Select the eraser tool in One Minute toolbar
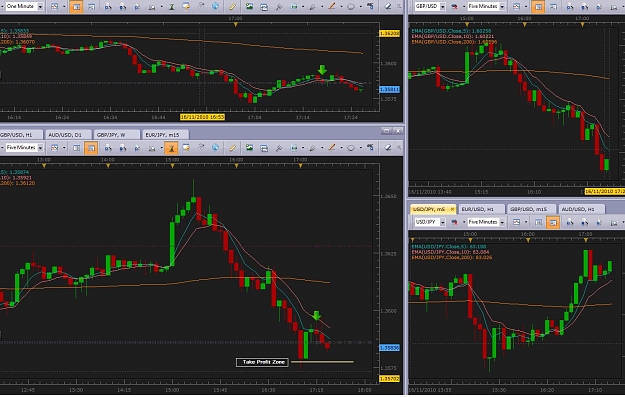 pyautogui.click(x=388, y=7)
